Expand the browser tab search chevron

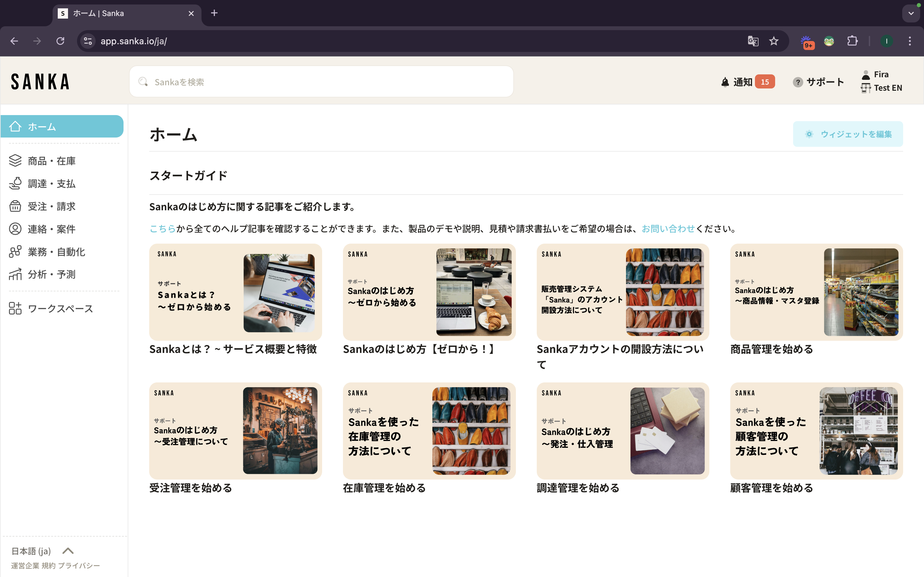coord(911,13)
